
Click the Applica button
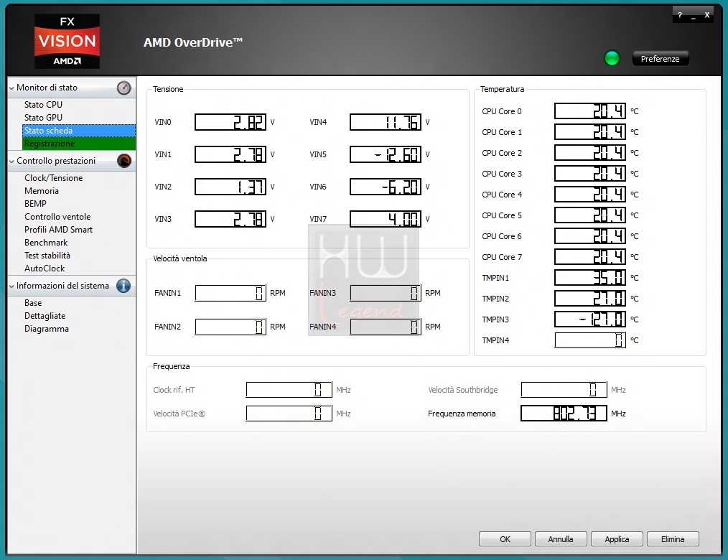(x=617, y=539)
